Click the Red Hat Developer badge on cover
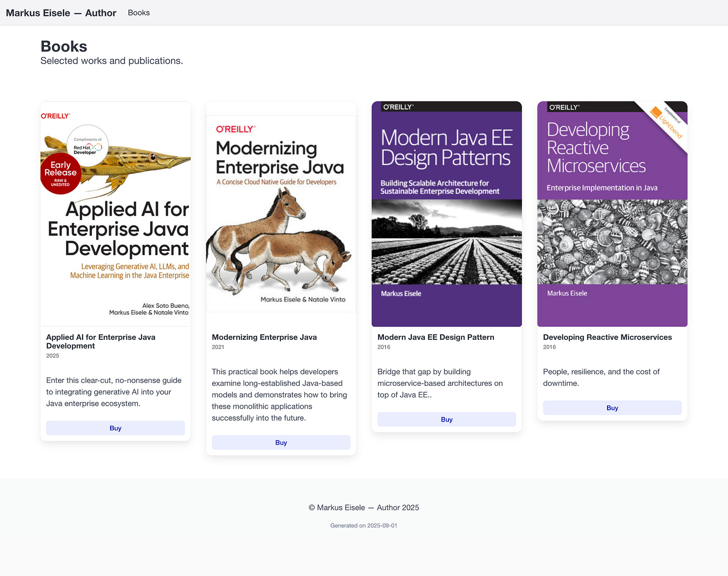728x576 pixels. [87, 146]
